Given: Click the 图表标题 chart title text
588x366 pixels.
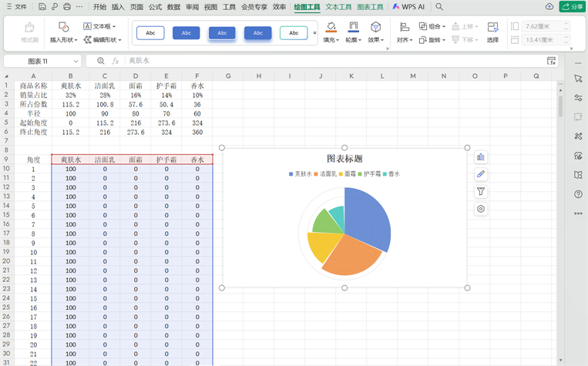Looking at the screenshot, I should (344, 159).
